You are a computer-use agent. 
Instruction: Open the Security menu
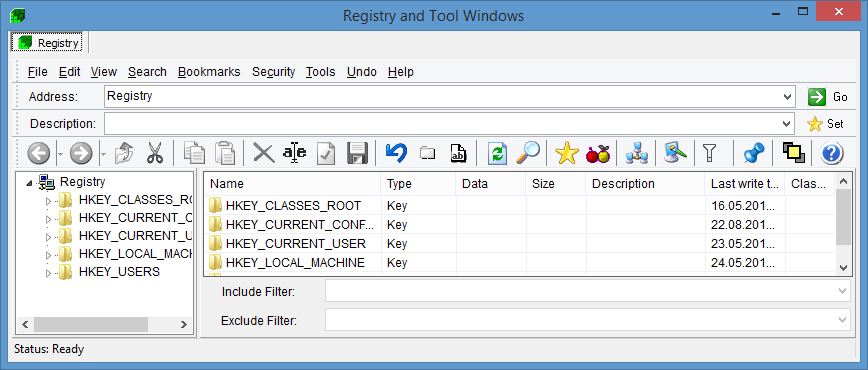point(273,72)
